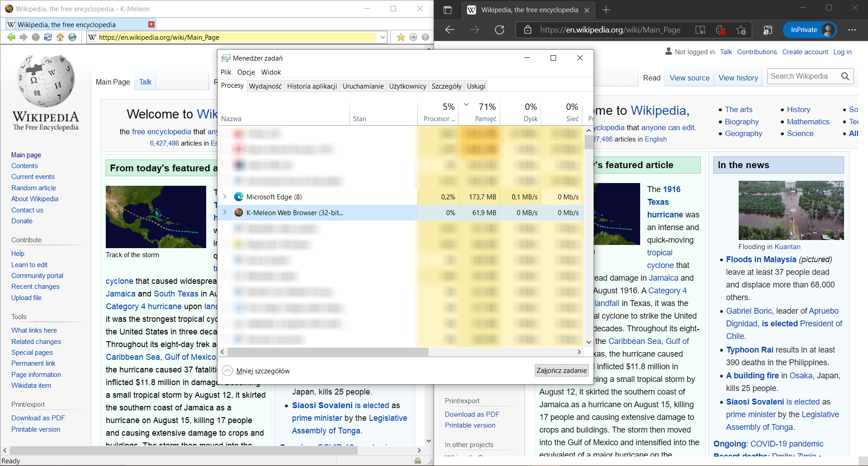Viewport: 868px width, 466px height.
Task: Sort by Procesor column header
Action: (438, 113)
